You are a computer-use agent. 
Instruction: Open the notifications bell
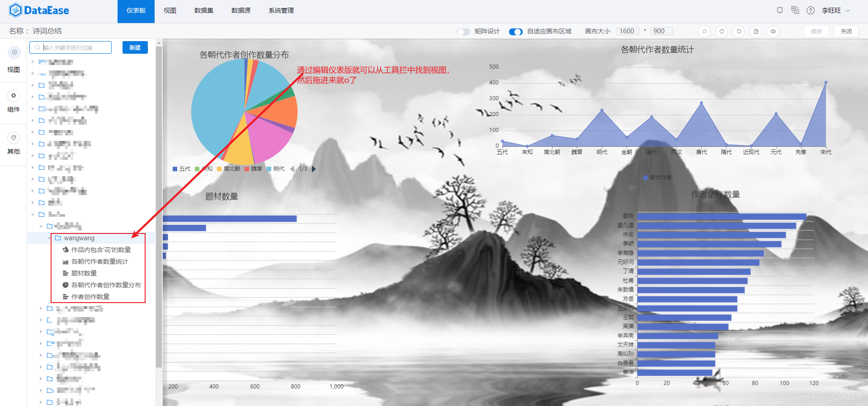point(780,10)
